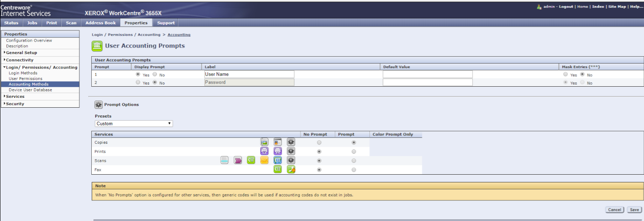Click the scan-line icon at start of Scans row

coord(225,160)
